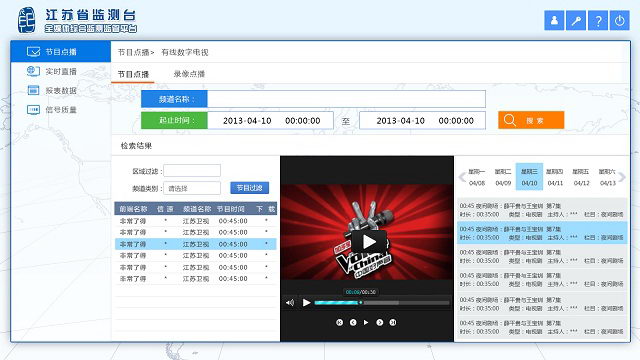Click the small center play control
Image resolution: width=640 pixels, height=360 pixels.
pos(366,322)
